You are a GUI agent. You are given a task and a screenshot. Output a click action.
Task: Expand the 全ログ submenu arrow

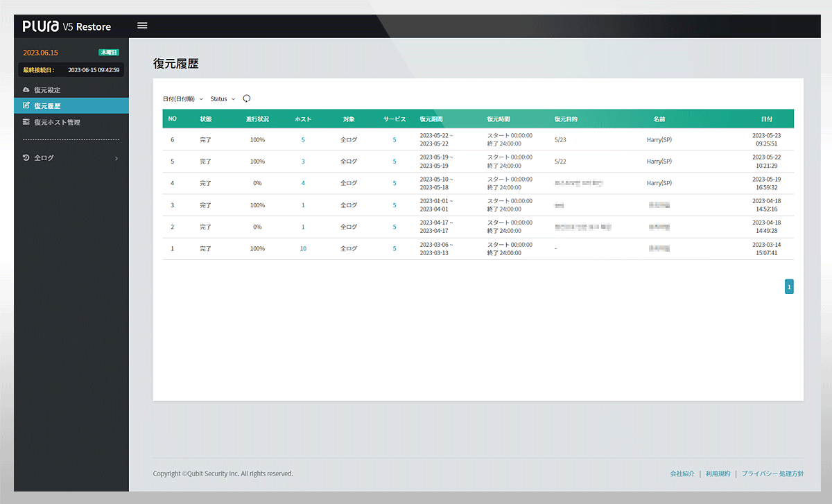click(x=116, y=159)
